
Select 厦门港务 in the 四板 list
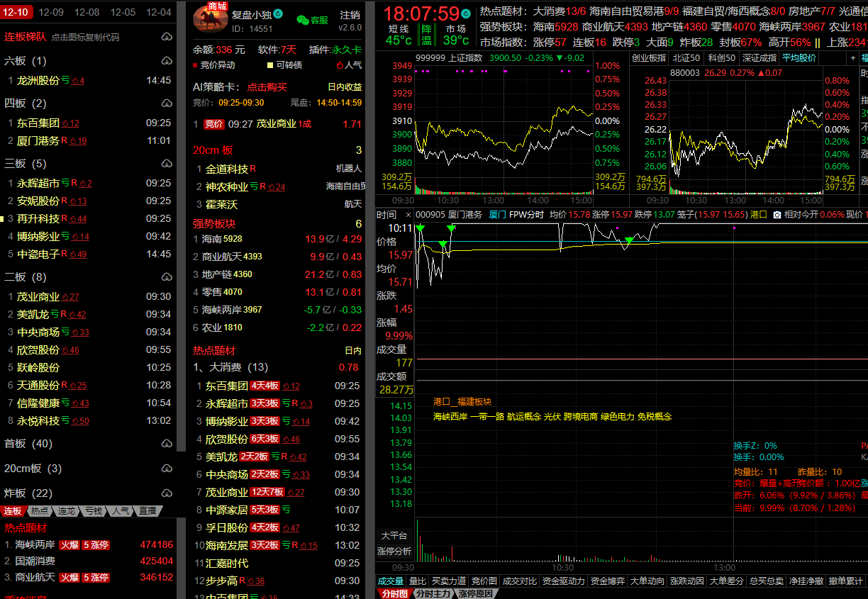tap(38, 141)
